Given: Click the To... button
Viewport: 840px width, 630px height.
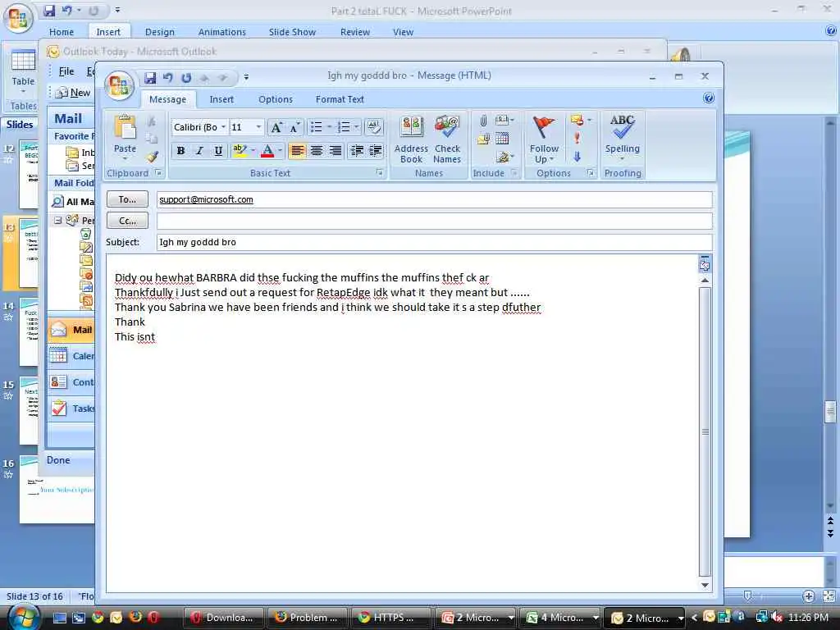Looking at the screenshot, I should point(127,199).
